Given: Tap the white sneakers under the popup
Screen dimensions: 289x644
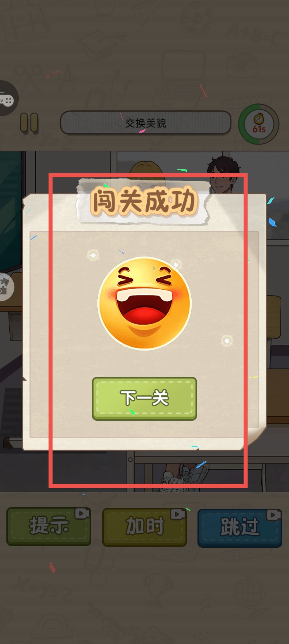Looking at the screenshot, I should (x=185, y=478).
